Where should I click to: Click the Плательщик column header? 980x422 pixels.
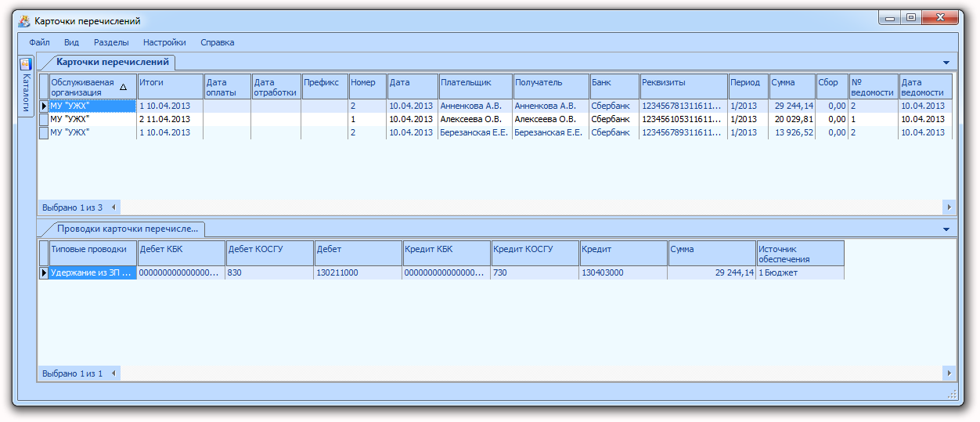475,87
